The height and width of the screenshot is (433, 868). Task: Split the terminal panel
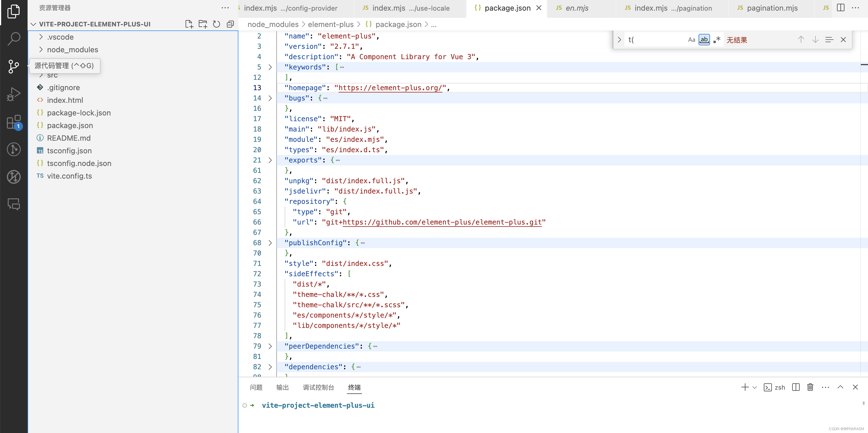click(796, 387)
